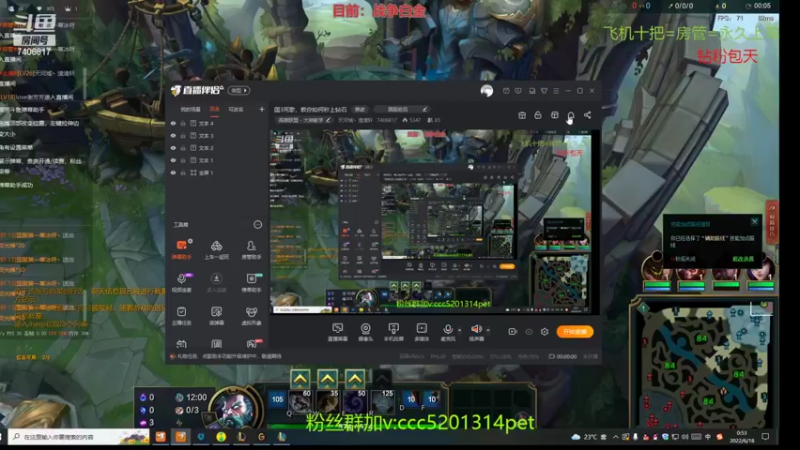This screenshot has height=450, width=800.
Task: Click the orange 开始直播 start button
Action: pyautogui.click(x=574, y=332)
